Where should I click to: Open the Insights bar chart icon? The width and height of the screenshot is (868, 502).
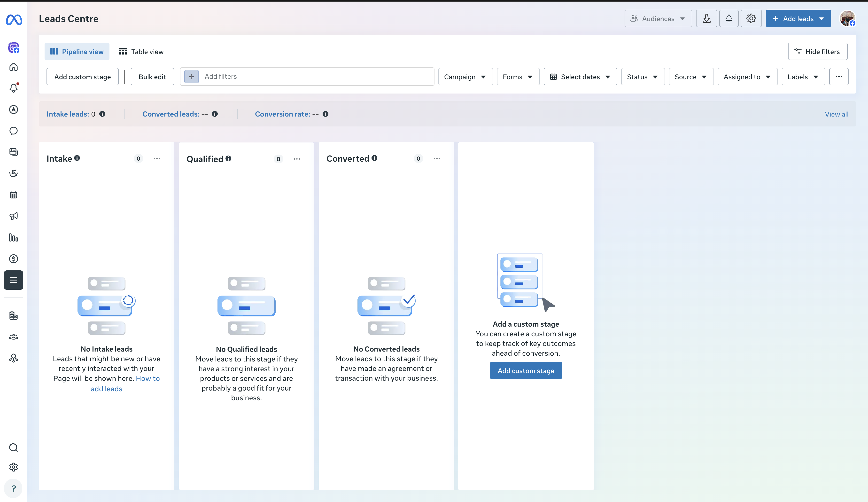[x=13, y=238]
